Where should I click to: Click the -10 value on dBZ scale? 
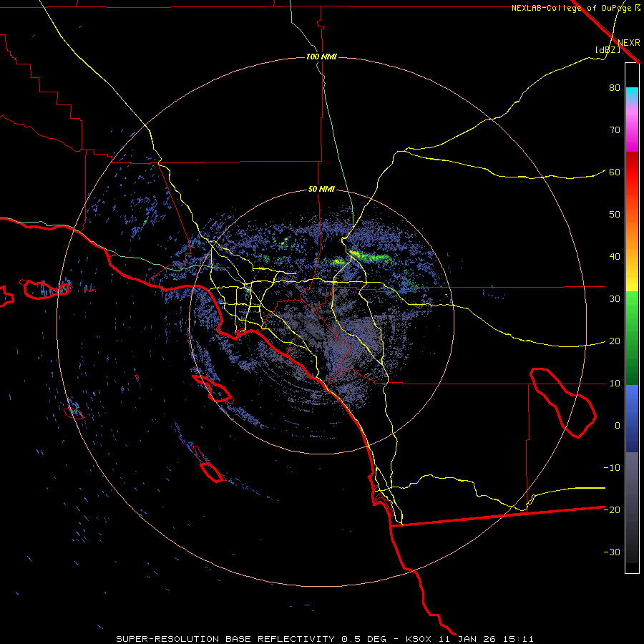pos(612,468)
